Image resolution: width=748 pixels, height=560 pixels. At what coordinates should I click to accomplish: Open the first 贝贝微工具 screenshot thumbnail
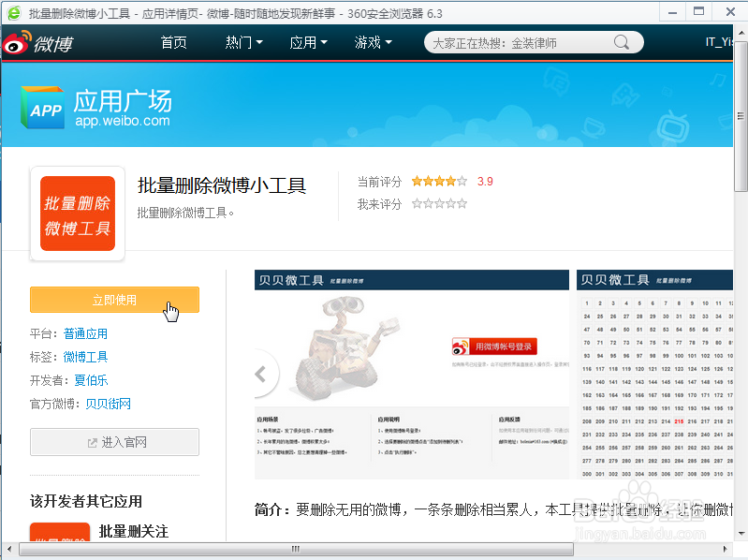[412, 375]
